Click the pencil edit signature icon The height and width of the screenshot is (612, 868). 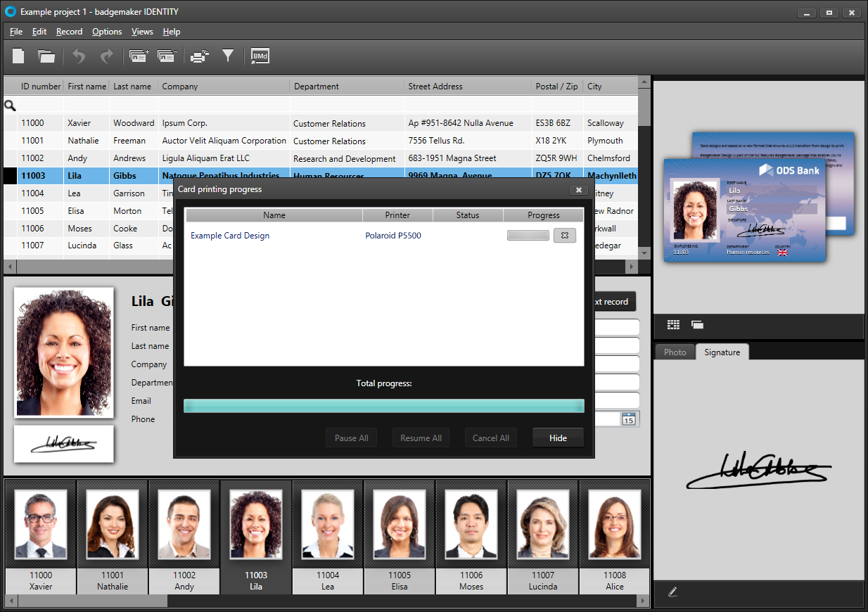click(672, 592)
